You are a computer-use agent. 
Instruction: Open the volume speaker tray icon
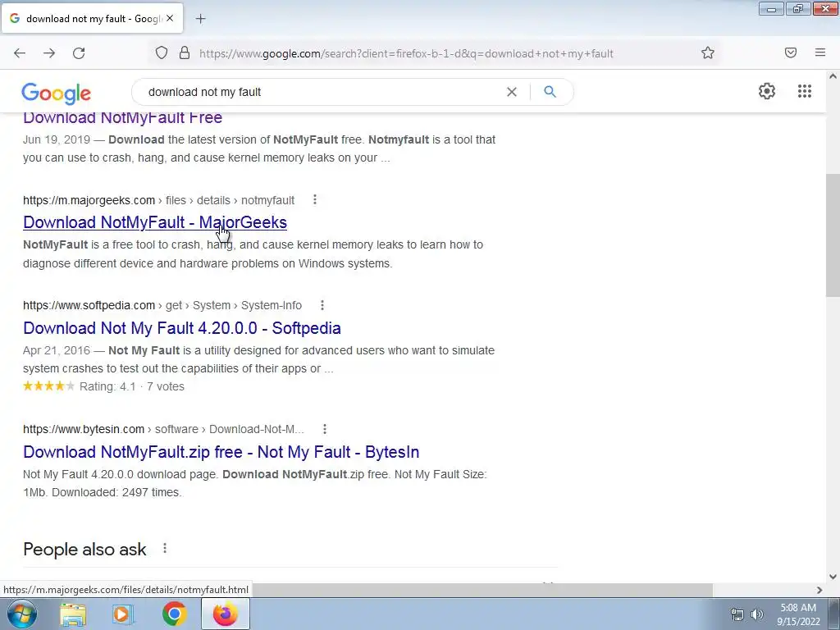click(756, 614)
